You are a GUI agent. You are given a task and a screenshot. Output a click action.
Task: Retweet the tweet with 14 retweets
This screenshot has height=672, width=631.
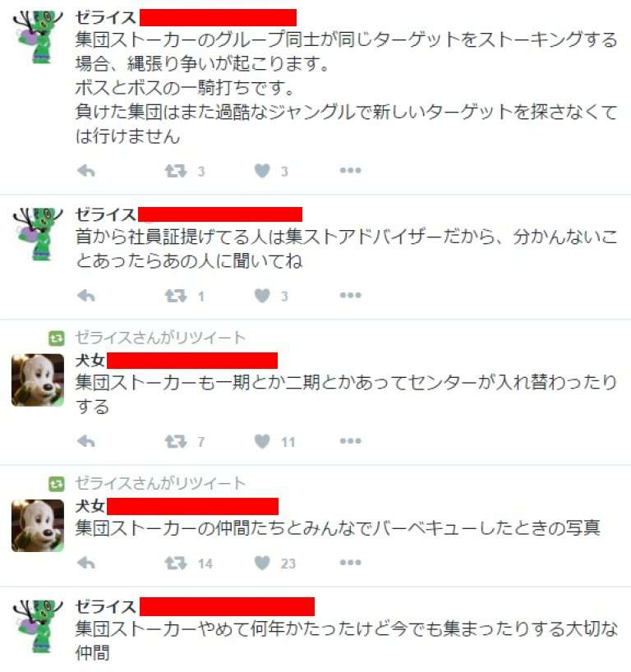click(176, 563)
